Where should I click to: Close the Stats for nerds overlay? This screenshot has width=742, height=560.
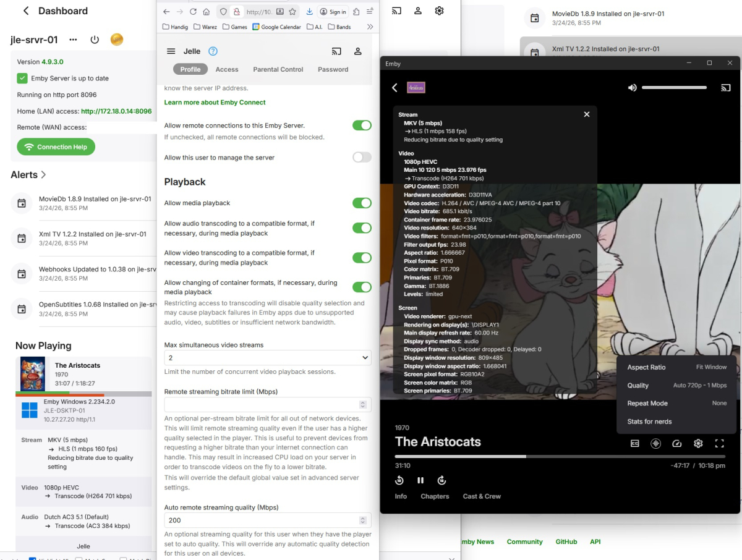587,114
